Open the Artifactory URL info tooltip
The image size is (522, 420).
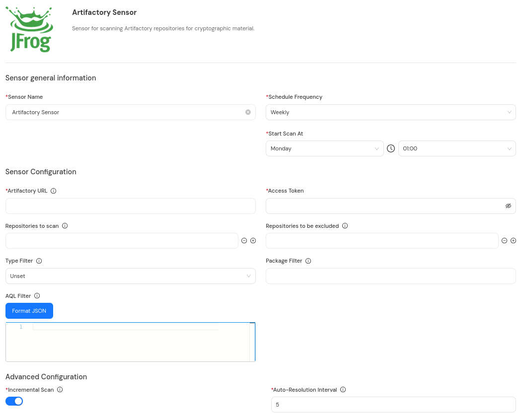point(53,191)
